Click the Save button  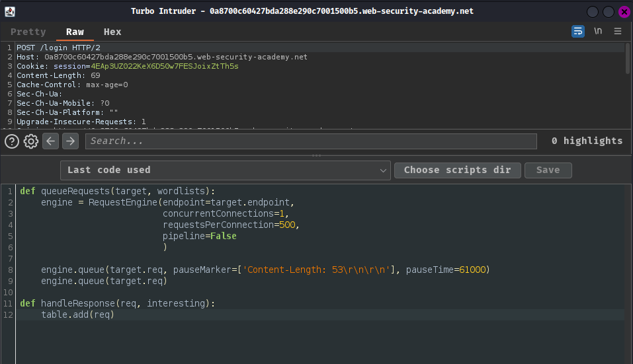coord(548,170)
